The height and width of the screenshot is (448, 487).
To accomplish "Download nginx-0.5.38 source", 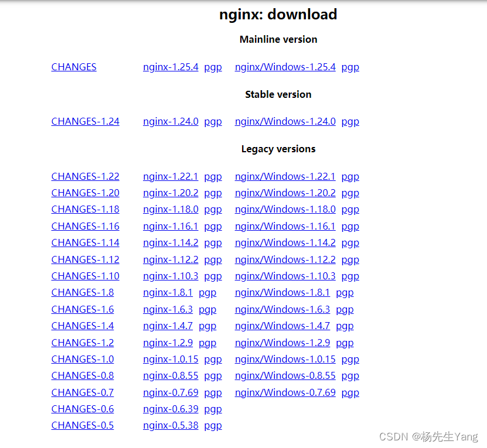I will tap(171, 426).
